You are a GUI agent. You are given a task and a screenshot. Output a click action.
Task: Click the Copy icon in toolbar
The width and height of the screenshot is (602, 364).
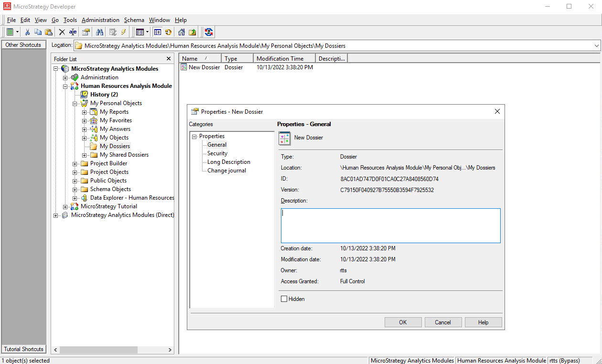38,32
